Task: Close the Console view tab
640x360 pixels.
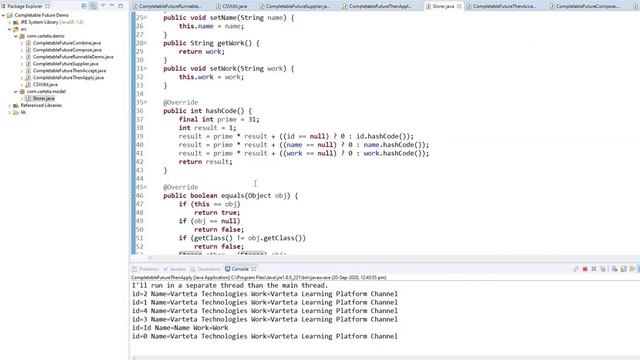Action: [254, 269]
